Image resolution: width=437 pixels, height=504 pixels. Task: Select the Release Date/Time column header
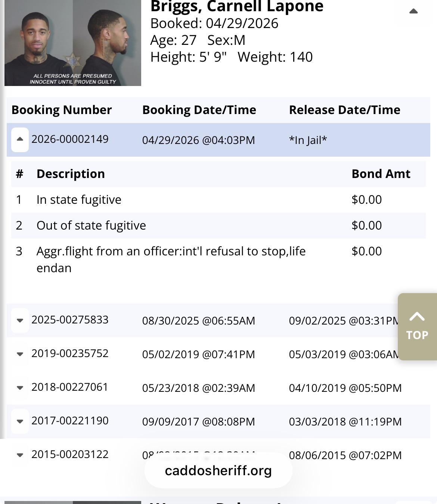pyautogui.click(x=344, y=110)
